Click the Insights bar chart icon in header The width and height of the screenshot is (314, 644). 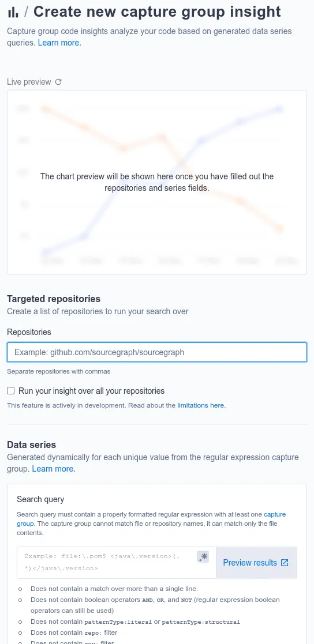pos(13,12)
